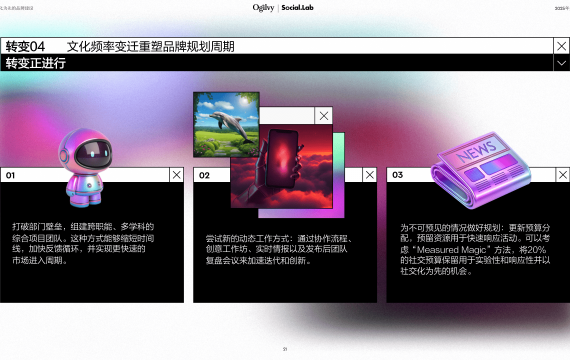Image resolution: width=570 pixels, height=360 pixels.
Task: Expand the 转变正进行 chevron dropdown
Action: (561, 63)
